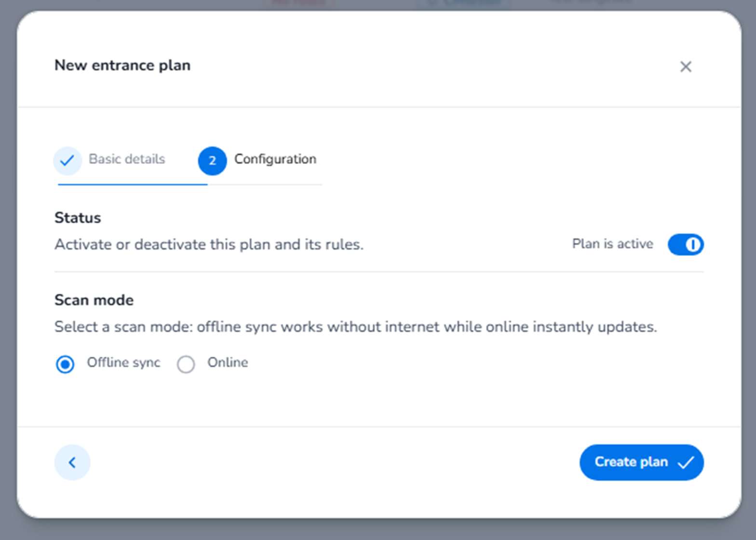Select the Offline sync radio button
The image size is (756, 540).
click(x=65, y=364)
